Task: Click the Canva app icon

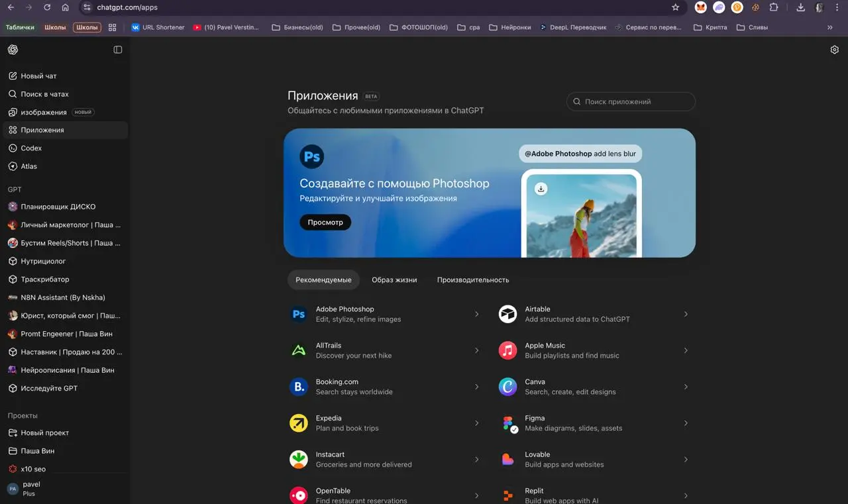Action: [x=507, y=387]
